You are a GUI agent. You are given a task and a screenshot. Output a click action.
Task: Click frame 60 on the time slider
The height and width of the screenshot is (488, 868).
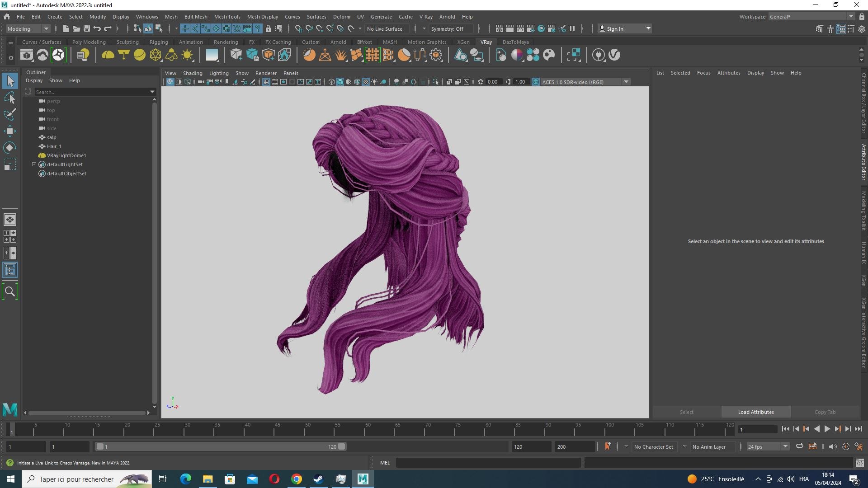click(x=368, y=429)
